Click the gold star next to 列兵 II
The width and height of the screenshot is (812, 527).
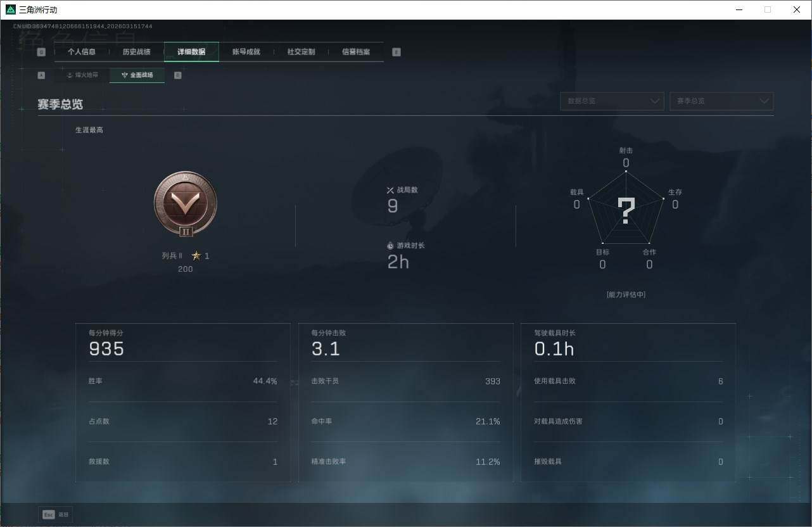tap(196, 256)
